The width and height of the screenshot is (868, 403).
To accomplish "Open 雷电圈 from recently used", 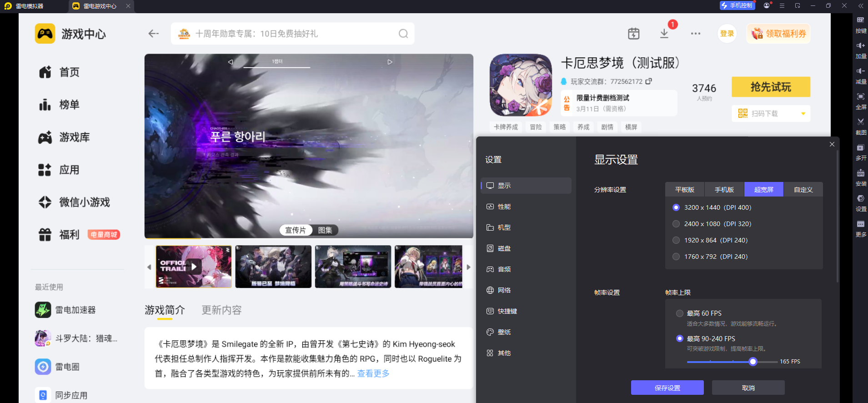I will point(57,367).
